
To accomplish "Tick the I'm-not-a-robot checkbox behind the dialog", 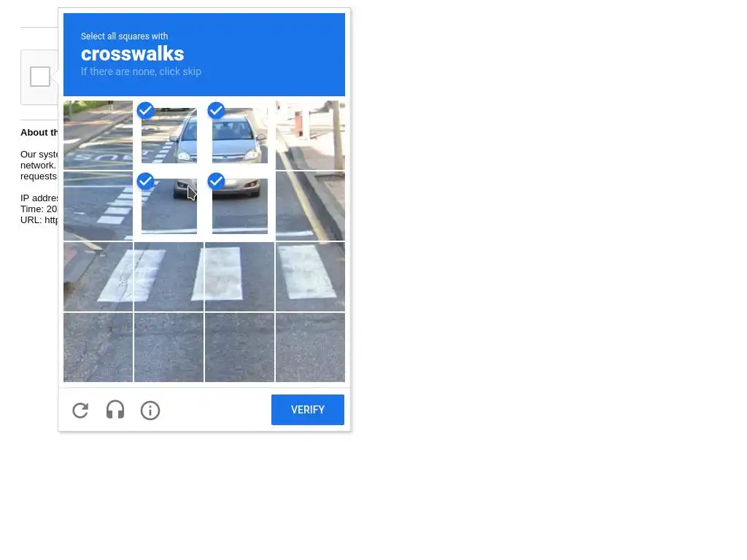I will pos(40,77).
